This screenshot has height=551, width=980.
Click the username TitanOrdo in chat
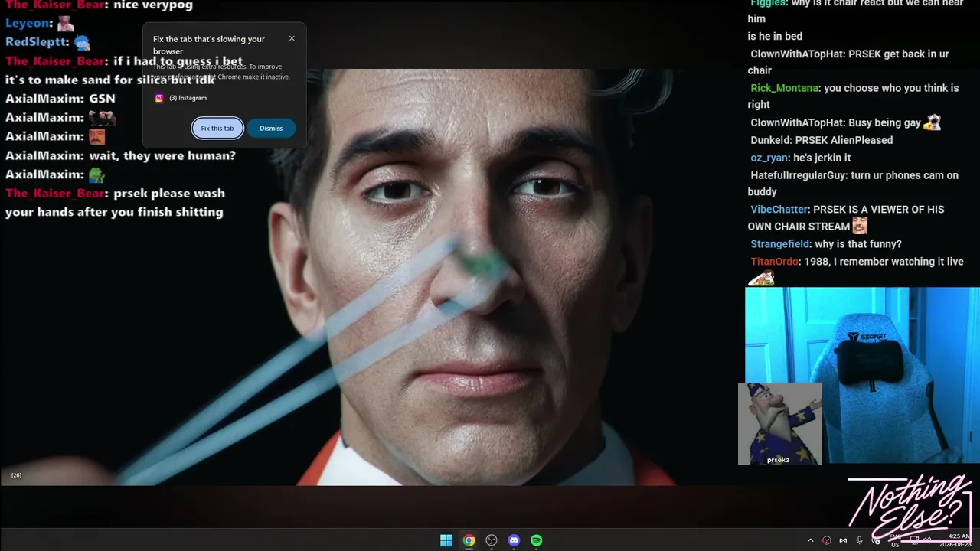(x=776, y=262)
